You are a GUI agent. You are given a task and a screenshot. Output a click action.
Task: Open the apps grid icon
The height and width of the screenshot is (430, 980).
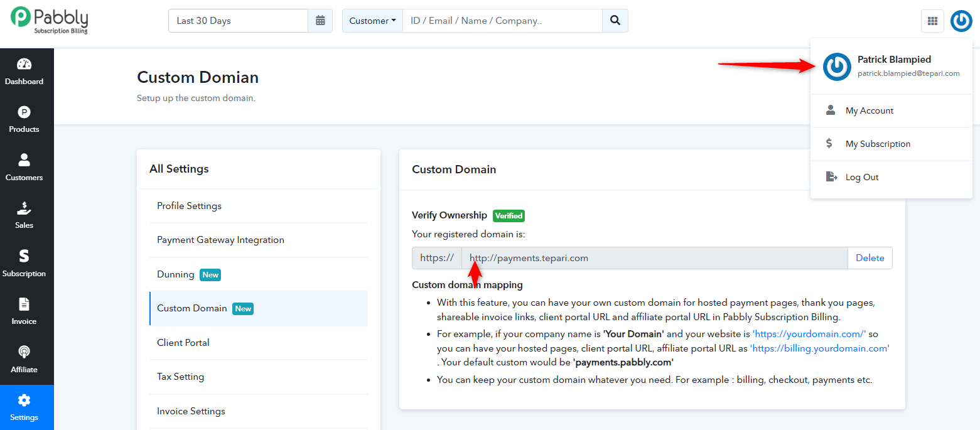(932, 21)
